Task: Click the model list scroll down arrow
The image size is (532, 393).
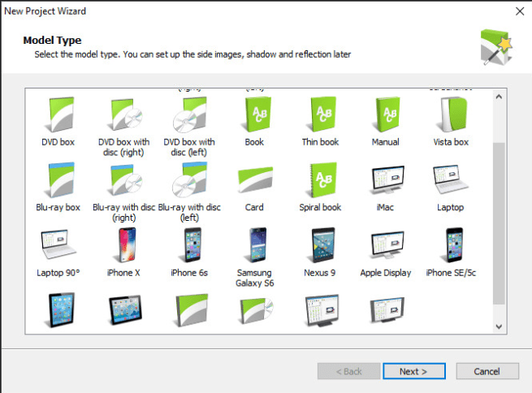Action: (x=499, y=326)
